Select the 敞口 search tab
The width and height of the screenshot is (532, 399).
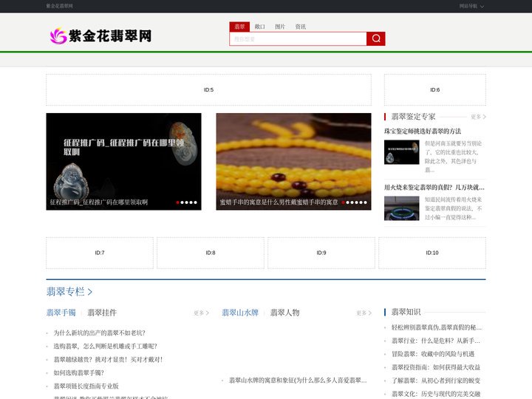260,27
